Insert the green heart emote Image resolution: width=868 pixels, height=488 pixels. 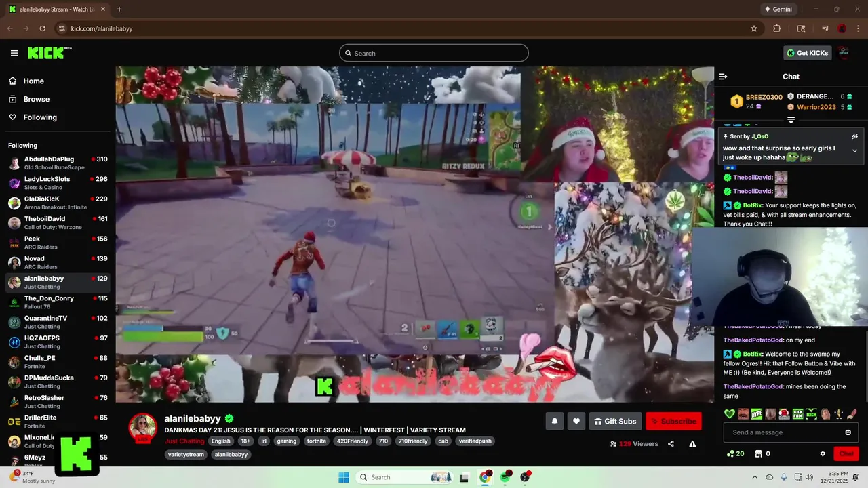click(730, 413)
